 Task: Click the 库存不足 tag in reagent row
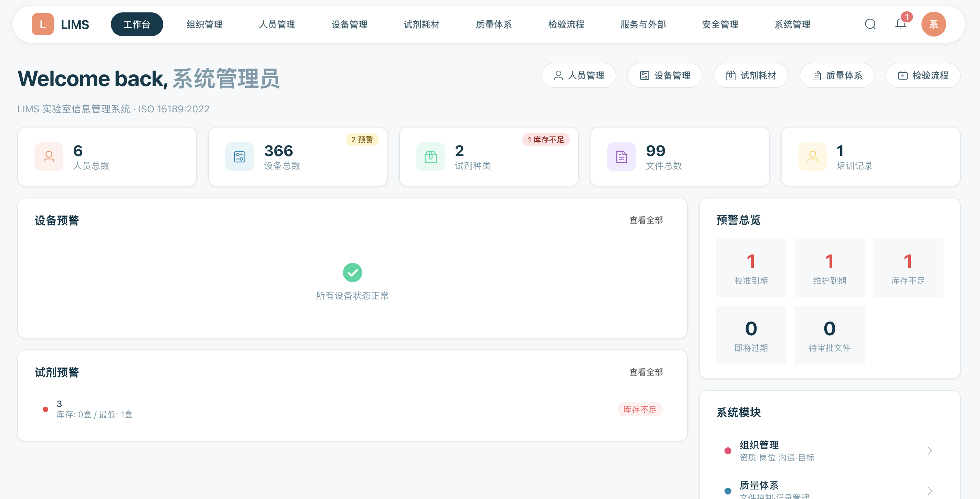pyautogui.click(x=640, y=409)
